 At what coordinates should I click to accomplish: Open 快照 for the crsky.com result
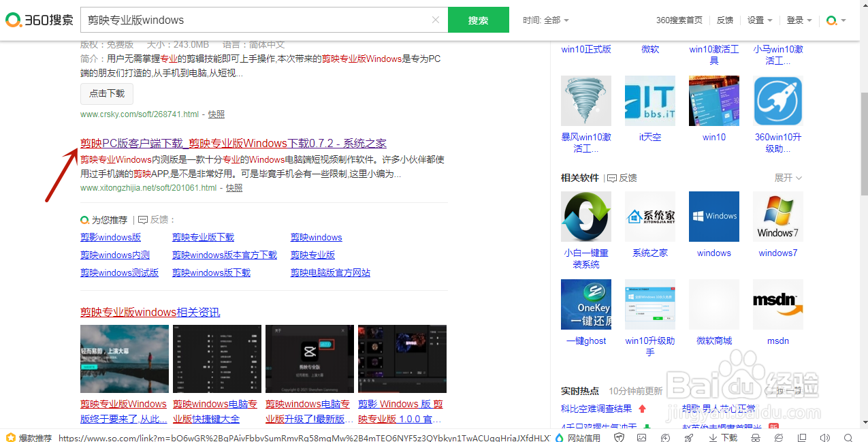(x=216, y=114)
